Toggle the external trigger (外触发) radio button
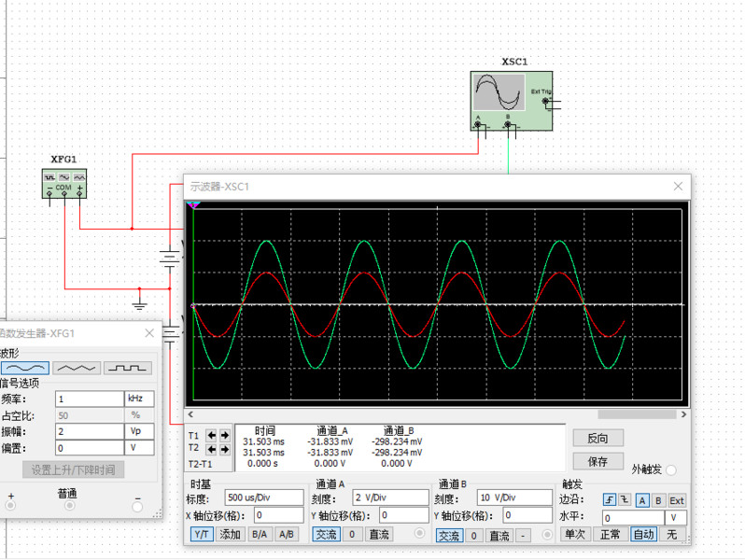Screen dimensions: 745x560 [x=671, y=470]
